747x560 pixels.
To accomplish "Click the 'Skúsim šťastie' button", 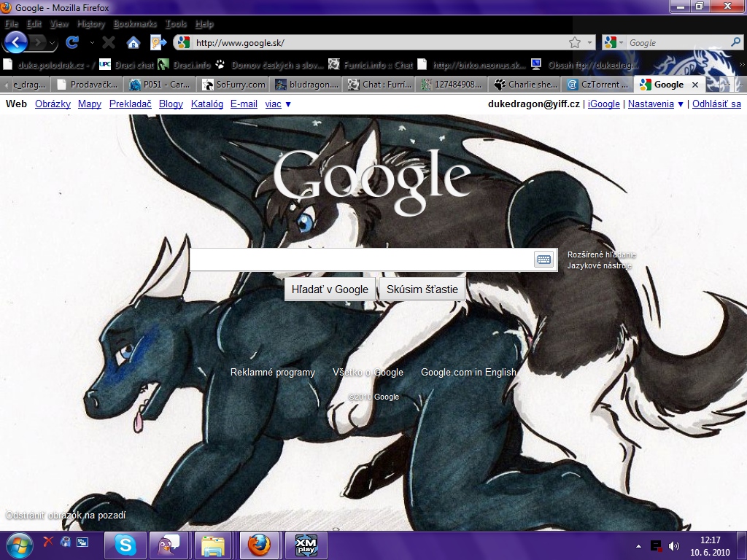I will coord(422,289).
